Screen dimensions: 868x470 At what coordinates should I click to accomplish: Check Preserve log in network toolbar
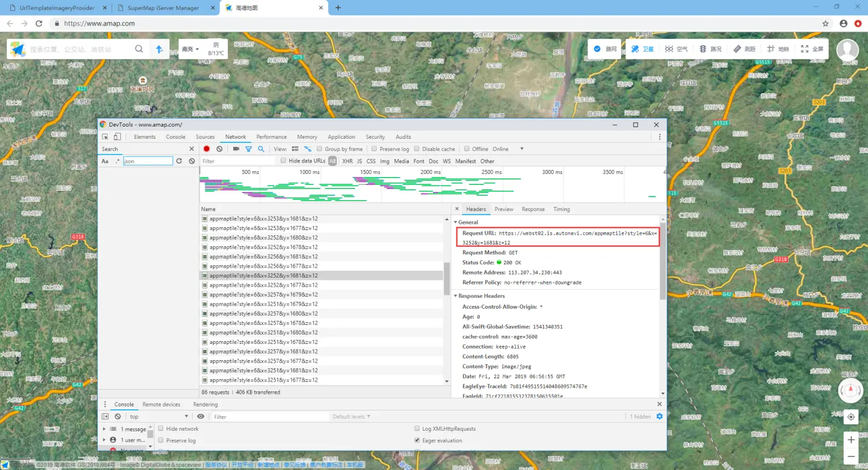pyautogui.click(x=374, y=149)
